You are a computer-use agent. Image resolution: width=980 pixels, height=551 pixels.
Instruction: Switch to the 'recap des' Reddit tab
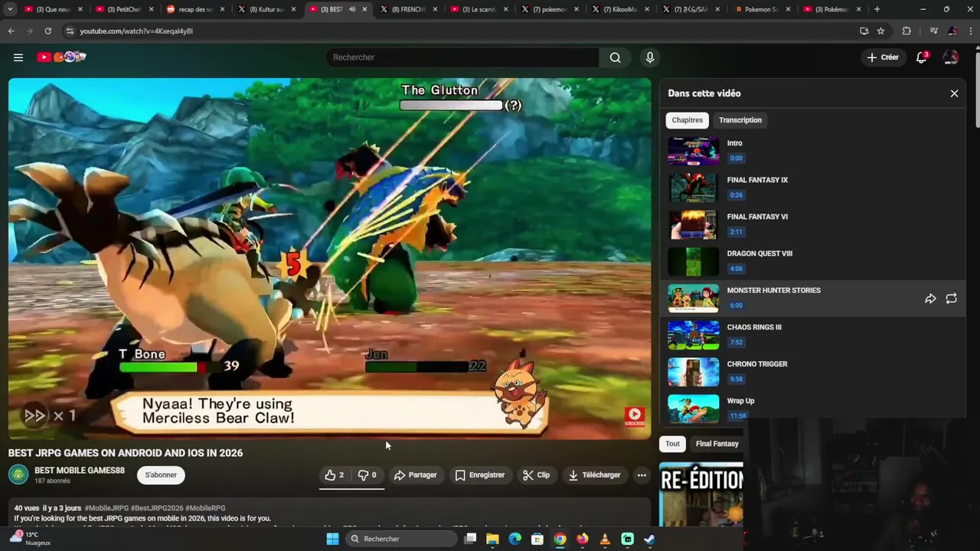[x=195, y=9]
